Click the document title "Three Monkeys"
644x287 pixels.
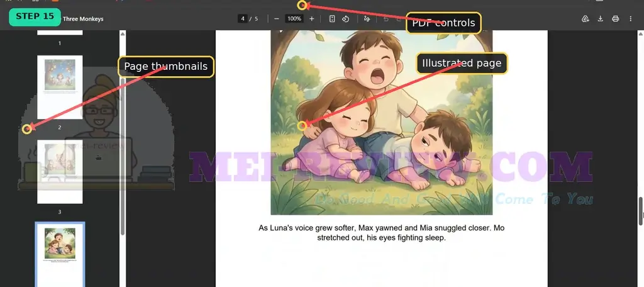[83, 19]
